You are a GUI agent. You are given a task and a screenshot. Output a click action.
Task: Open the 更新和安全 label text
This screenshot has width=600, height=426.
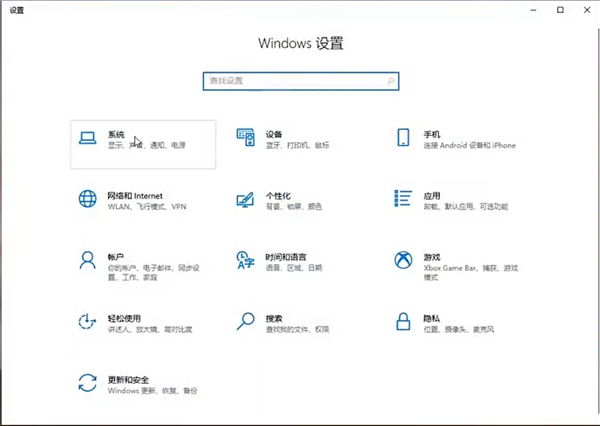click(128, 380)
